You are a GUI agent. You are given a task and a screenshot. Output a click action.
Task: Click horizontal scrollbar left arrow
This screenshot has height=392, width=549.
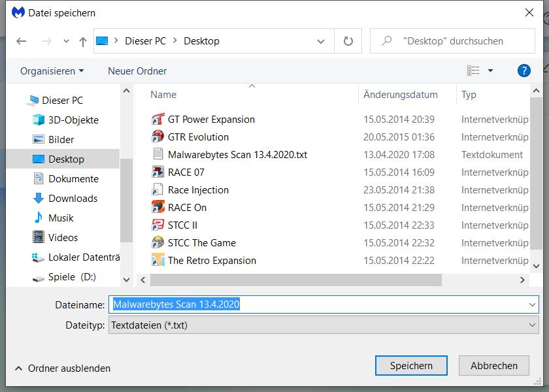point(143,280)
